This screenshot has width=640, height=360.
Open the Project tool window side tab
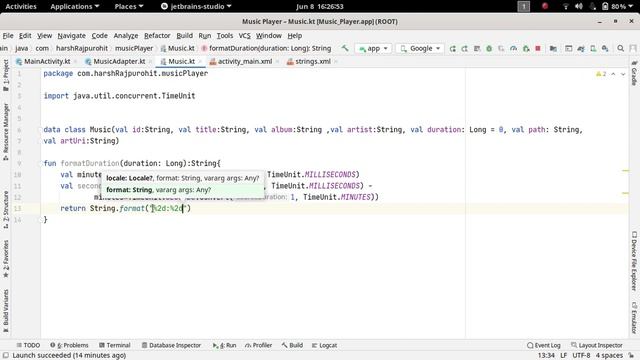tap(6, 76)
